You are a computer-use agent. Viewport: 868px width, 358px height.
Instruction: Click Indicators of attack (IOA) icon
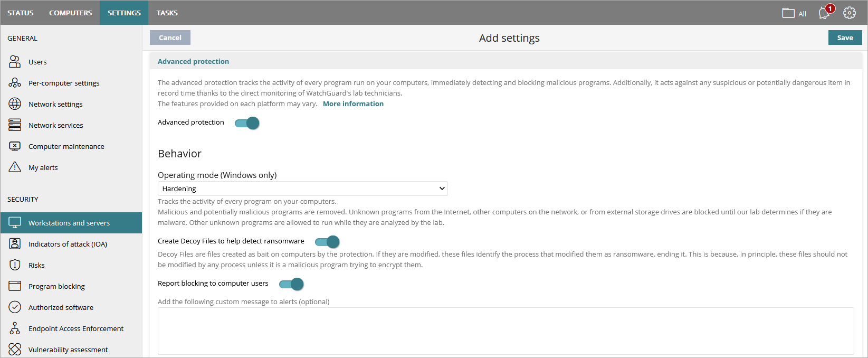pos(15,244)
